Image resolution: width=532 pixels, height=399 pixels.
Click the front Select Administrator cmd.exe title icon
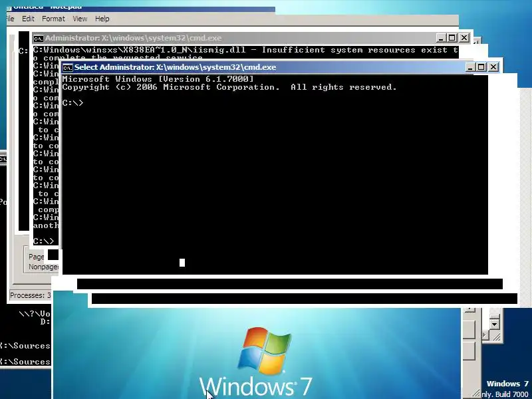pyautogui.click(x=68, y=68)
